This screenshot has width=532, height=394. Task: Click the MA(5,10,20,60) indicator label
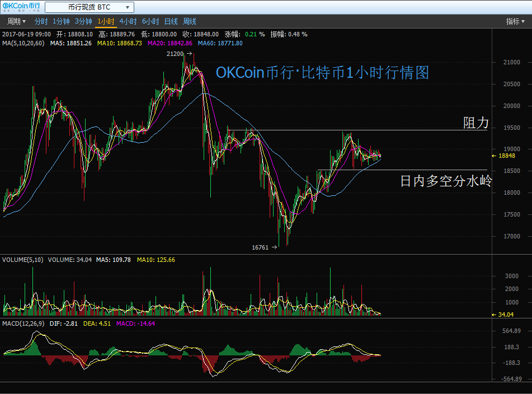[x=24, y=43]
